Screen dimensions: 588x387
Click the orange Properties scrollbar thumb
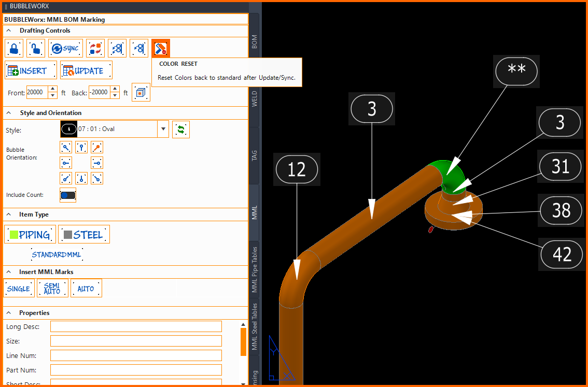click(243, 342)
